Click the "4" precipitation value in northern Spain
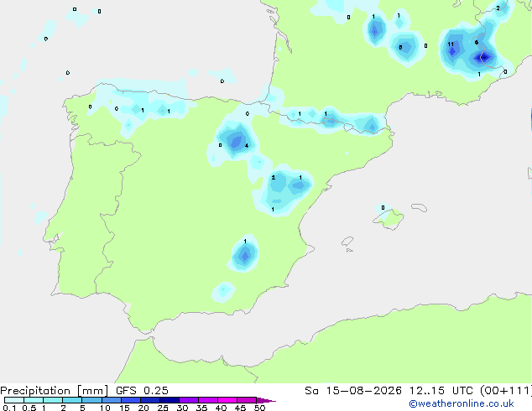Screen dimensions: 532x411 click(x=247, y=146)
